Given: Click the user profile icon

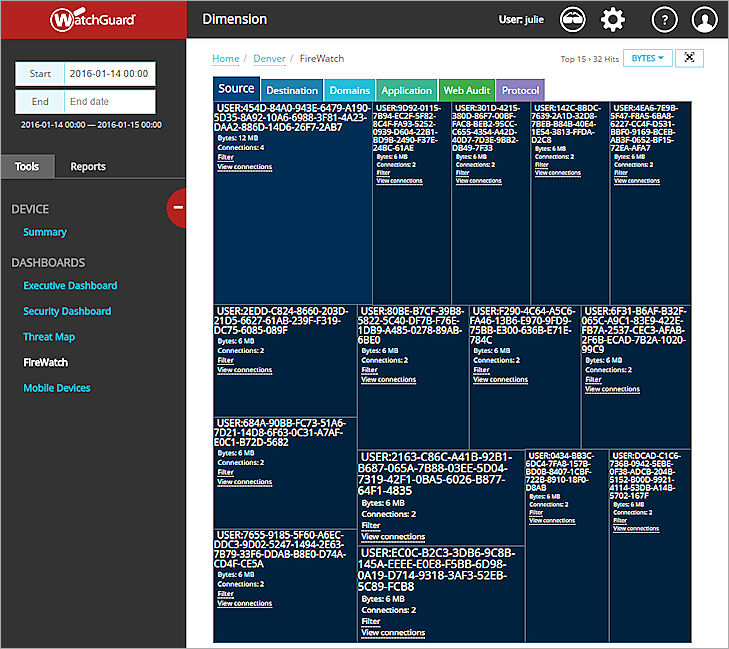Looking at the screenshot, I should [704, 19].
